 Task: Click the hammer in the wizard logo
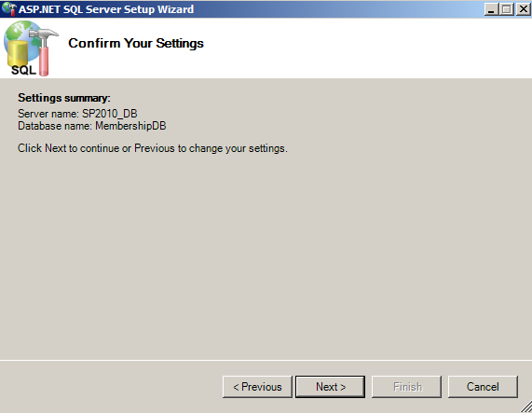[45, 51]
